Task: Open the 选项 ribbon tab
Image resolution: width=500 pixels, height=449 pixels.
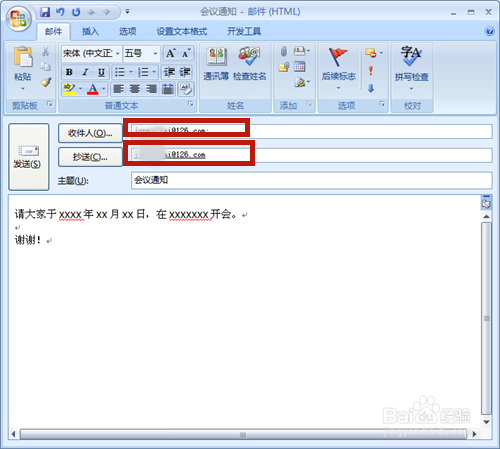Action: pos(128,31)
